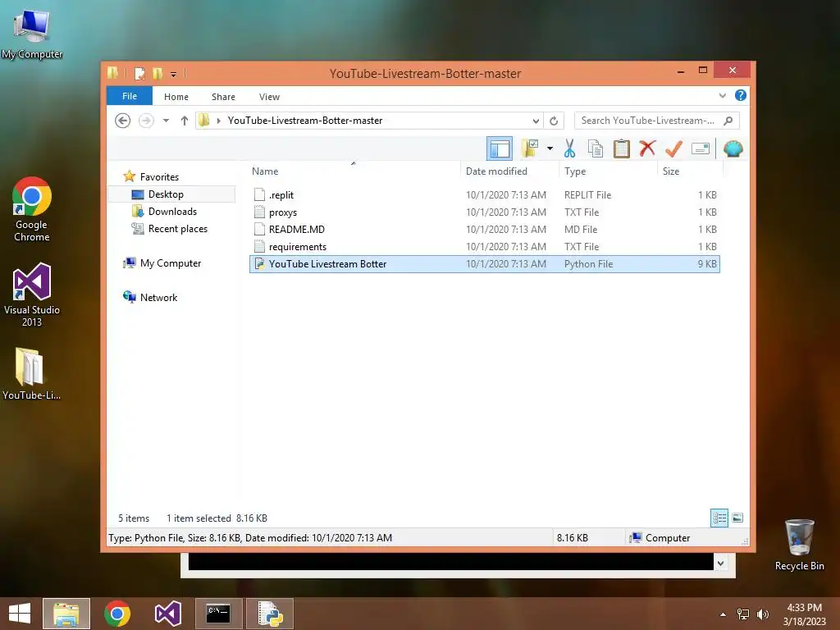This screenshot has width=840, height=630.
Task: Open Help via the blue question mark
Action: point(741,95)
